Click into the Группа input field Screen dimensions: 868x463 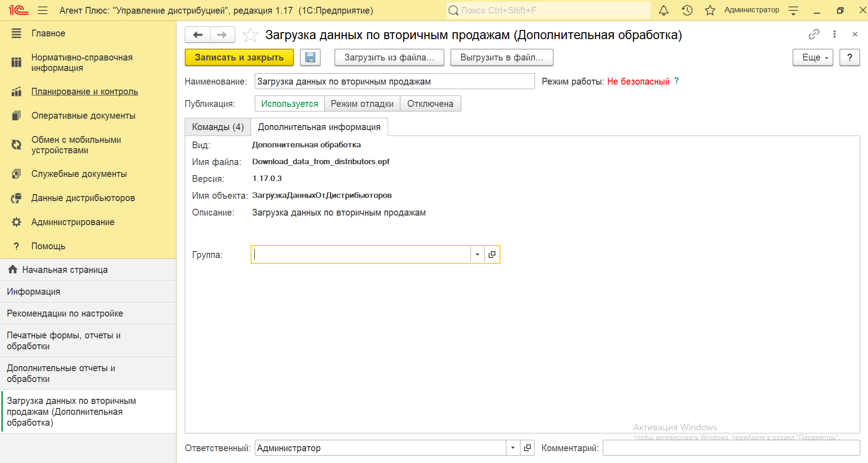[x=361, y=254]
